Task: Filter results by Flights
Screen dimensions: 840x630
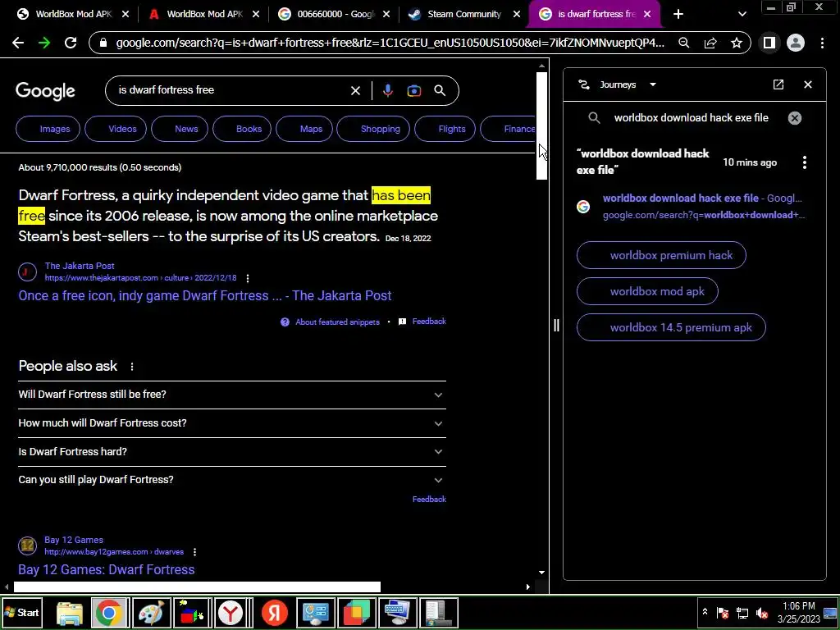Action: point(445,129)
